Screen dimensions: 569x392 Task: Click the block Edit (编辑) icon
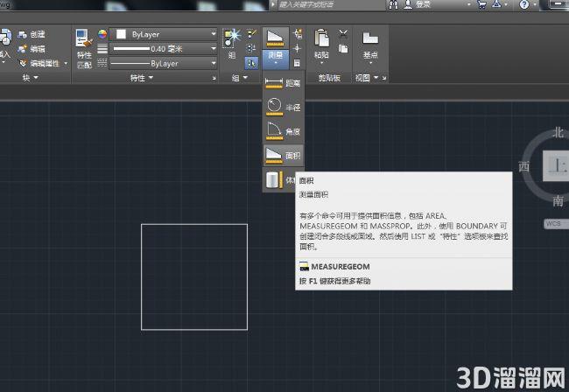point(22,49)
